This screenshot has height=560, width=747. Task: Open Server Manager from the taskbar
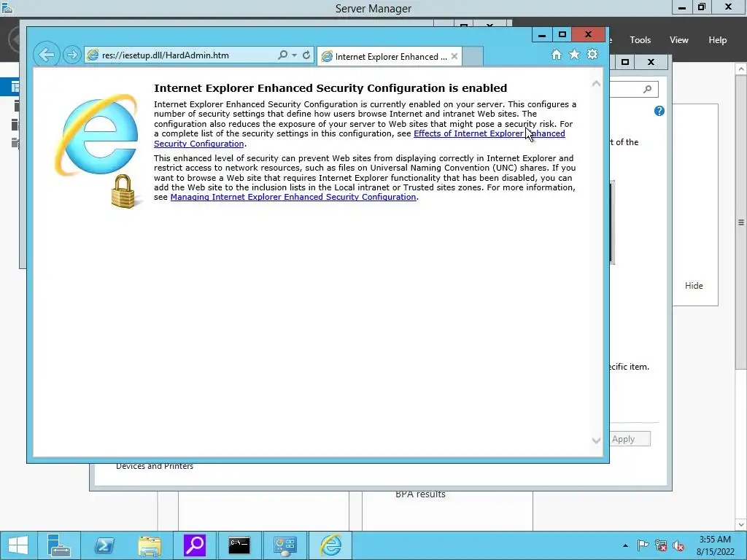pyautogui.click(x=59, y=545)
